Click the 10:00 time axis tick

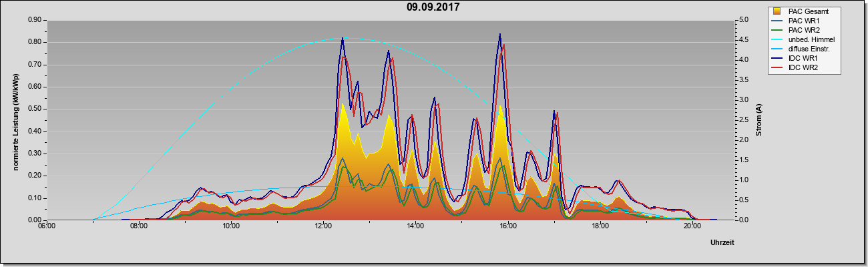(230, 226)
